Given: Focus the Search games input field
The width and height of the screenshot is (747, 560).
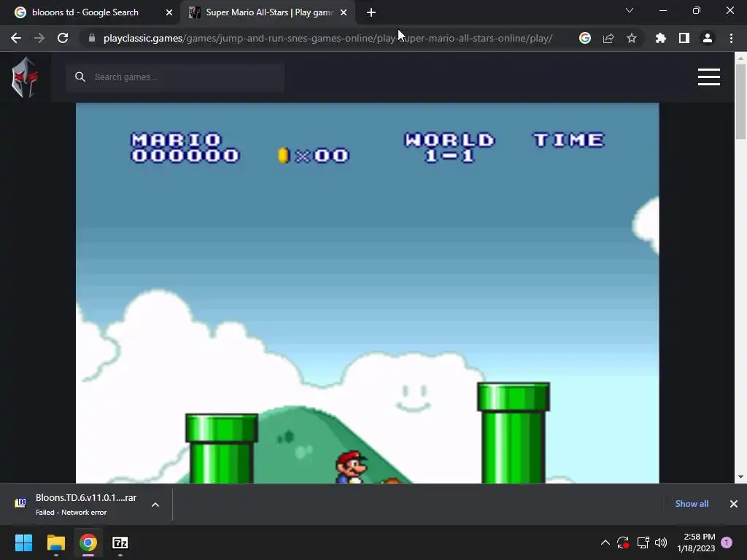Looking at the screenshot, I should tap(175, 77).
